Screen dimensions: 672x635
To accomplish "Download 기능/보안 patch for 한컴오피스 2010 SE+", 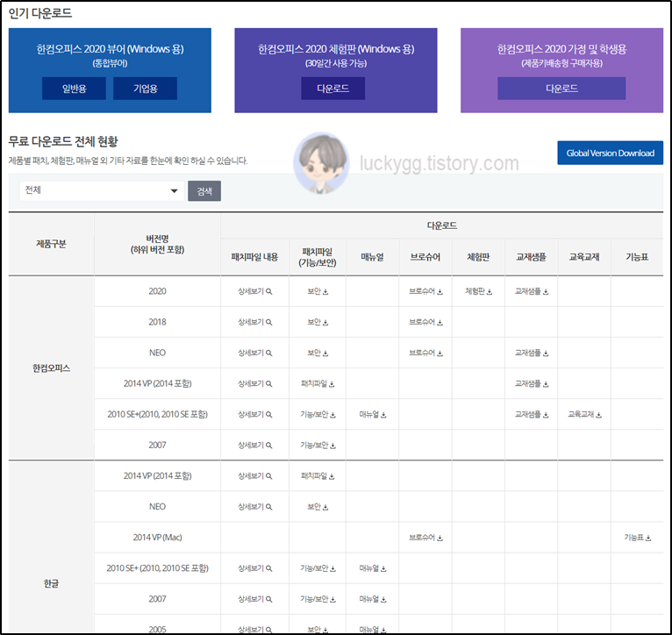I will pos(318,415).
